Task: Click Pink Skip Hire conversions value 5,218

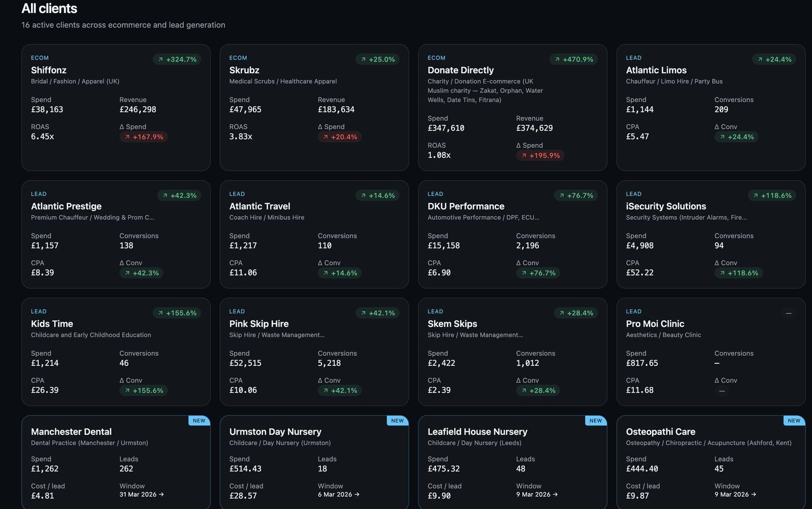Action: click(329, 363)
